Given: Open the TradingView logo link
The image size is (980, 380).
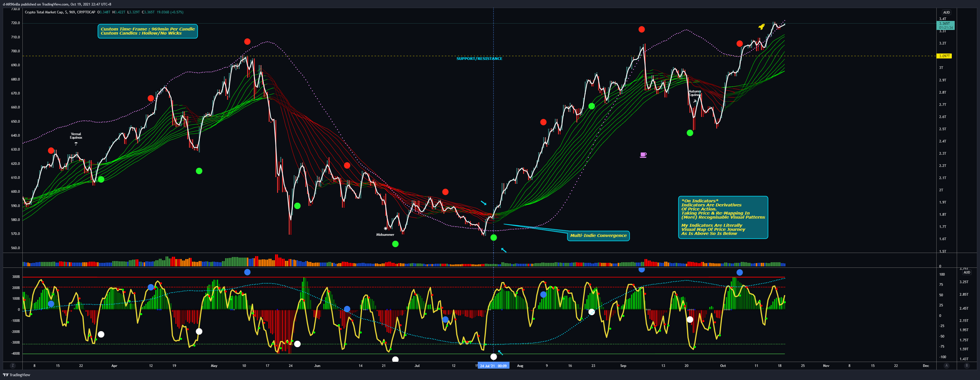Looking at the screenshot, I should 16,375.
